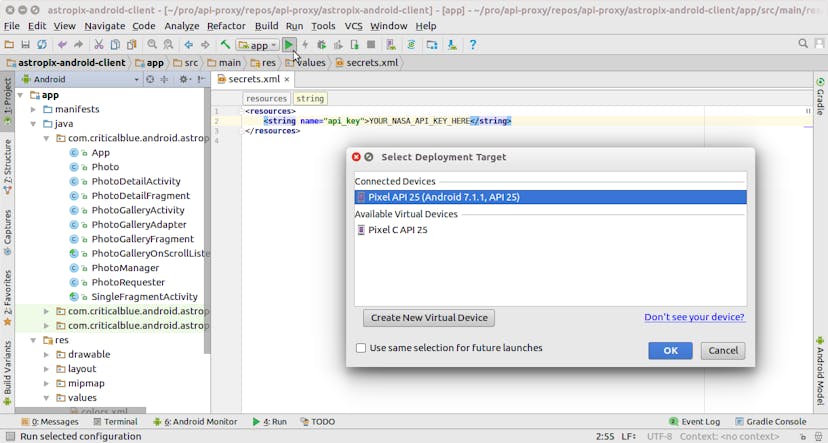Viewport: 828px width, 443px height.
Task: Click the Stop square icon
Action: pos(371,45)
